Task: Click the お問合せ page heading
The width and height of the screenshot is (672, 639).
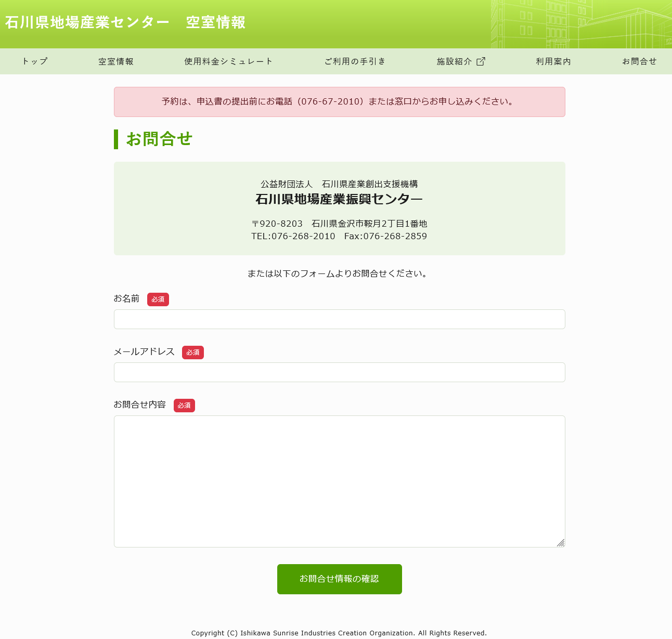Action: 159,139
